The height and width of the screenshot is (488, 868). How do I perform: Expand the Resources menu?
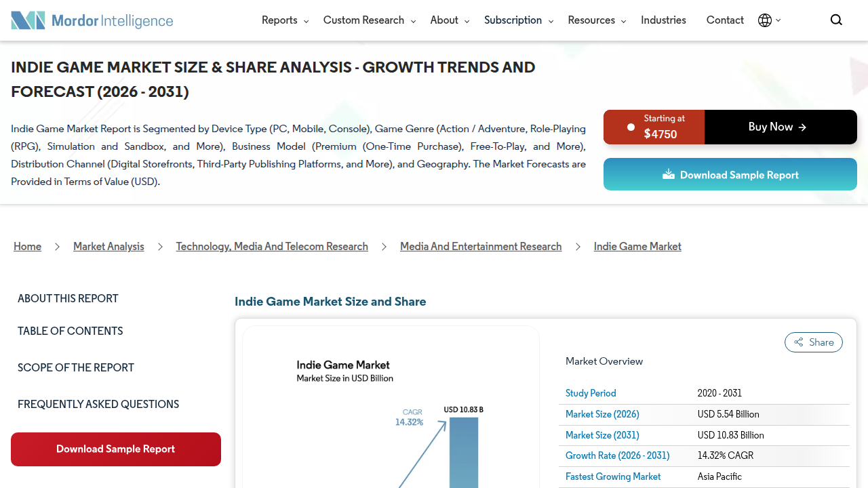(x=597, y=20)
